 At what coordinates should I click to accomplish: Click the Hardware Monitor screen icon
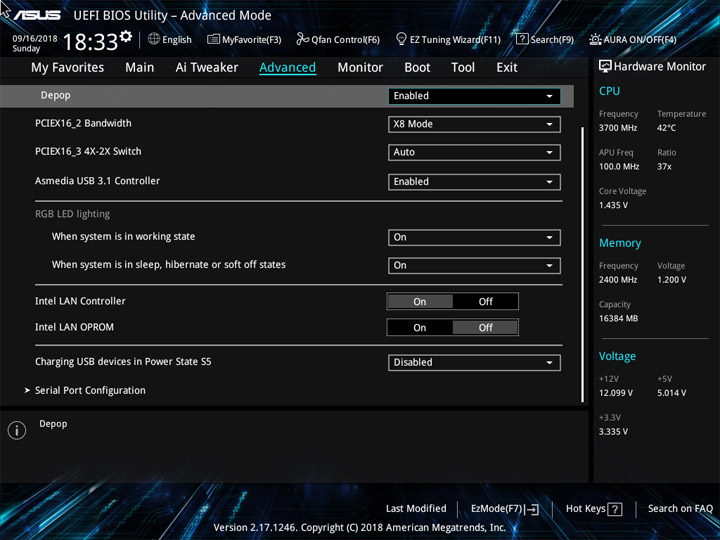coord(605,67)
